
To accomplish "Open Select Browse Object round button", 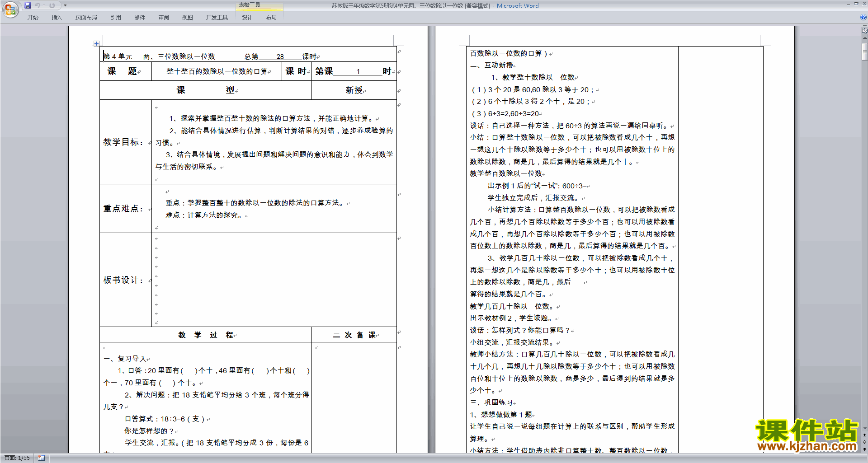I will click(864, 442).
